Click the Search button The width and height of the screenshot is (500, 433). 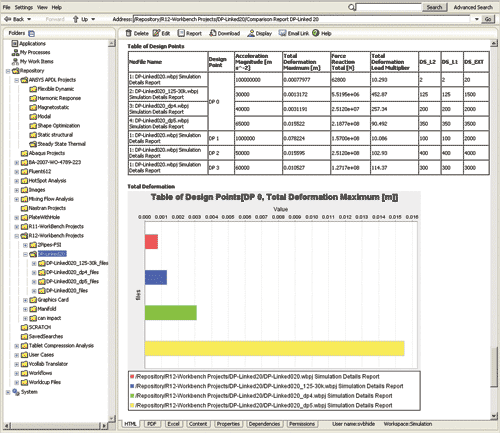[434, 7]
